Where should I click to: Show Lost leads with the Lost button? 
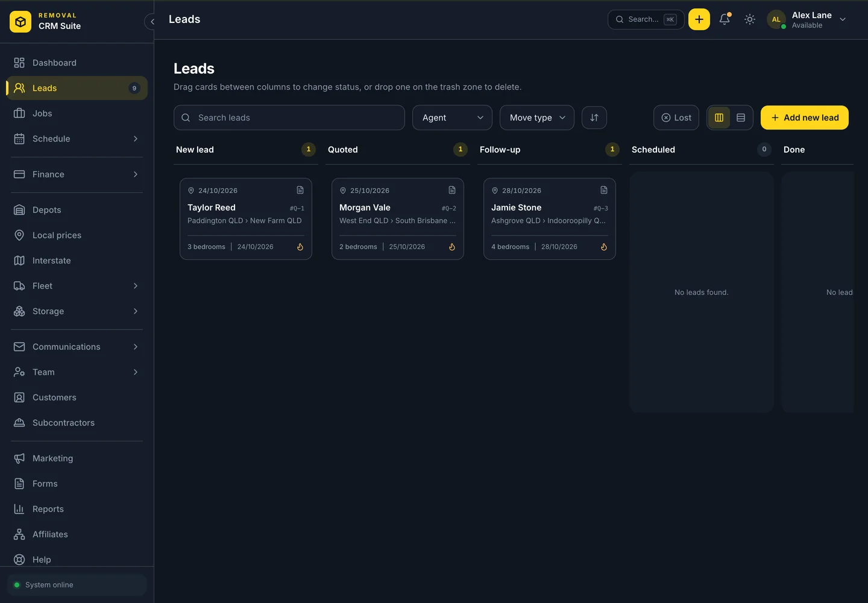[676, 118]
